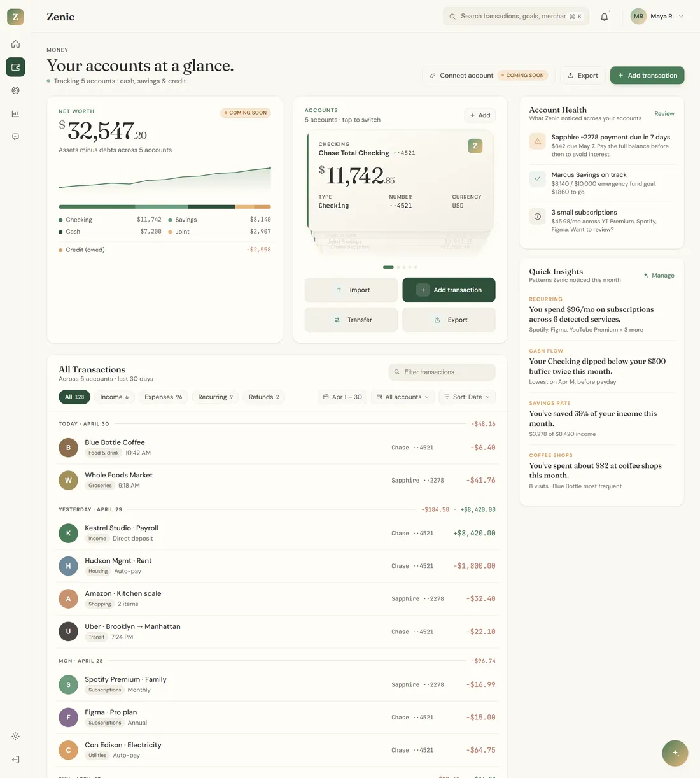Filter transactions by Expenses
The width and height of the screenshot is (700, 778).
[x=164, y=397]
